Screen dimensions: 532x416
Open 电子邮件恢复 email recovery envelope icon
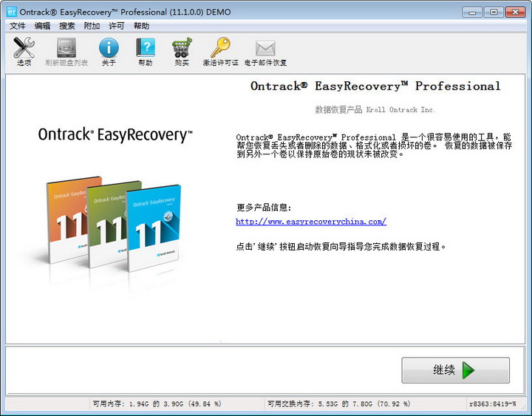(x=265, y=51)
